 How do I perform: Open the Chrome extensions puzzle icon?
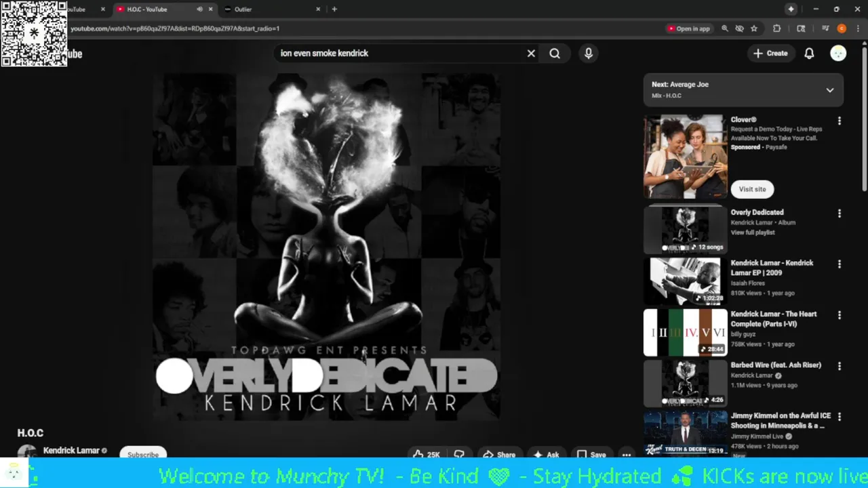pos(777,28)
